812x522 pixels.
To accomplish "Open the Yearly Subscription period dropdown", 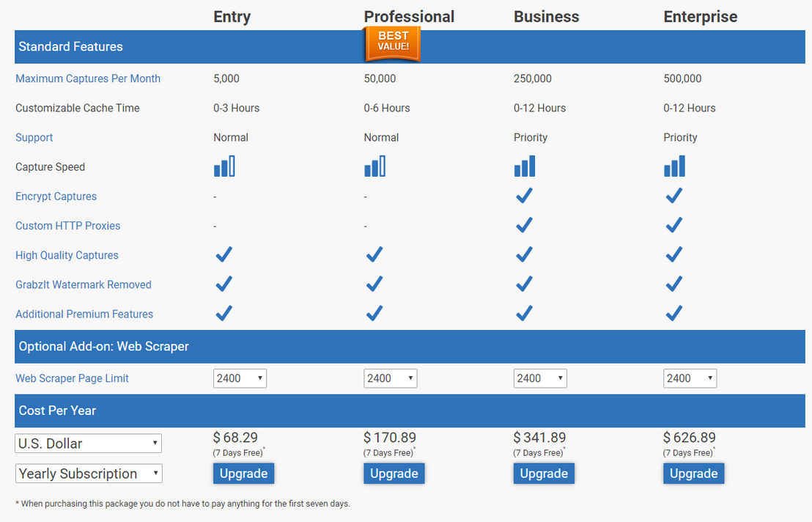I will click(x=89, y=474).
